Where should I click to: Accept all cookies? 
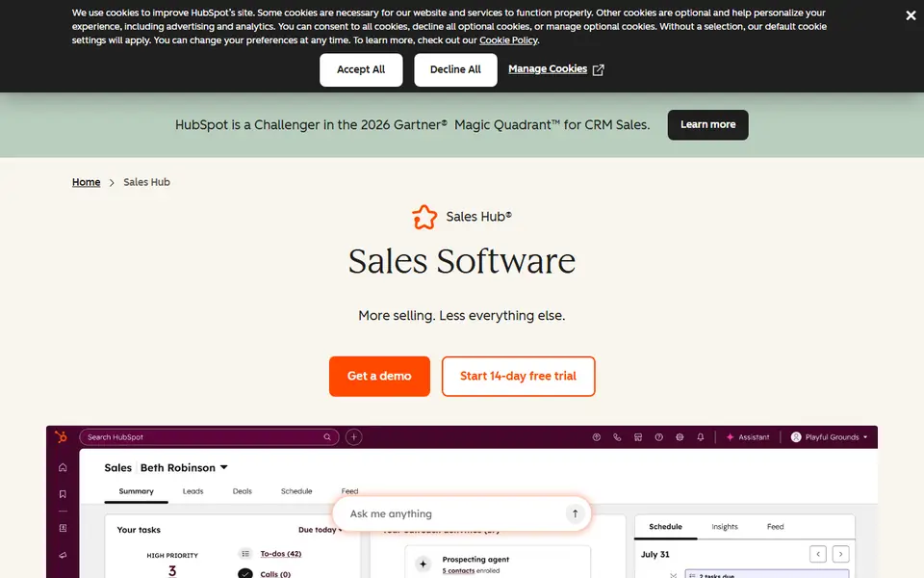coord(361,69)
